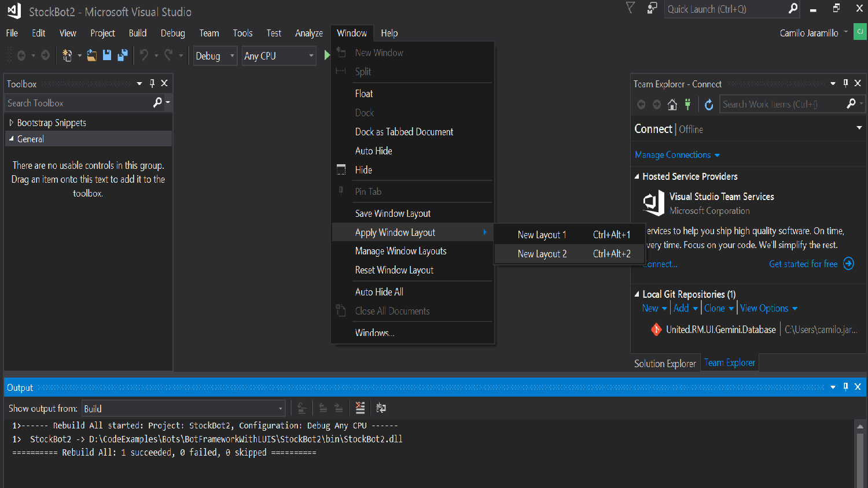Click the Team Explorer Home icon

pyautogui.click(x=672, y=104)
